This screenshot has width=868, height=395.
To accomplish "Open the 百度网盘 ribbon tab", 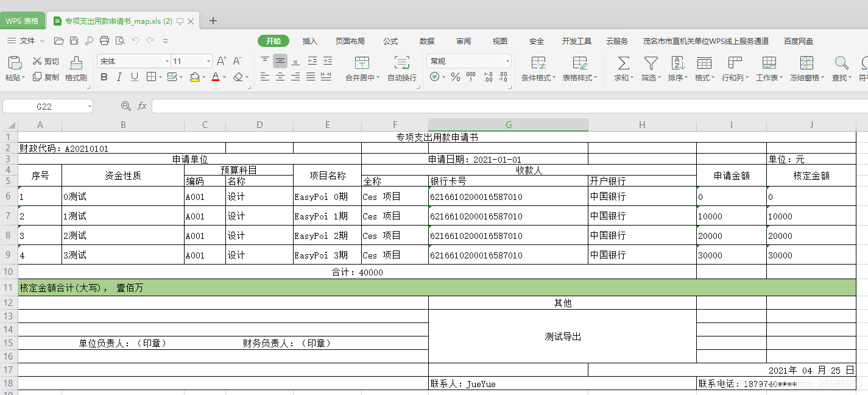I will click(x=799, y=41).
